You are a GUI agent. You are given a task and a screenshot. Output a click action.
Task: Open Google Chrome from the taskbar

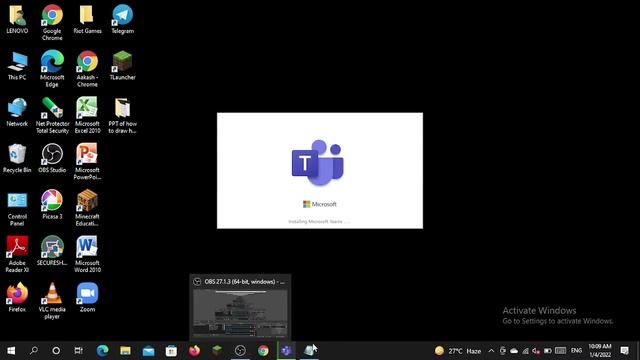click(x=263, y=351)
